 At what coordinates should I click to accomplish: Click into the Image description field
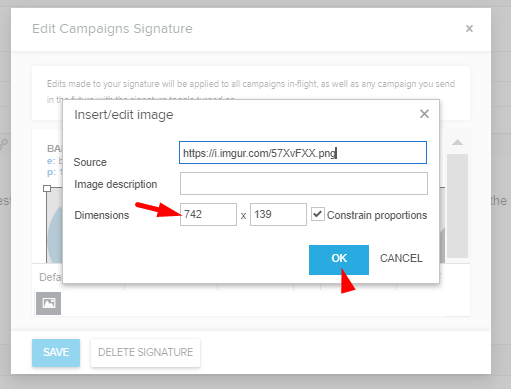(304, 183)
